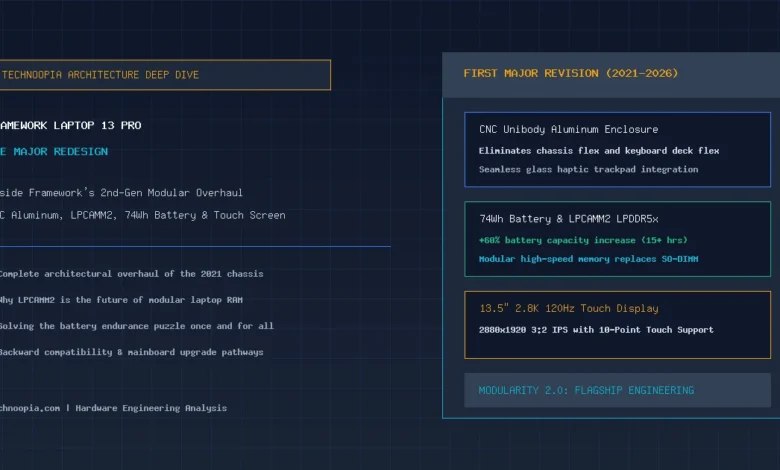This screenshot has width=780, height=470.
Task: Click the 74Wh Battery & LPCAMM2 LPDDR5x heading
Action: coord(569,219)
